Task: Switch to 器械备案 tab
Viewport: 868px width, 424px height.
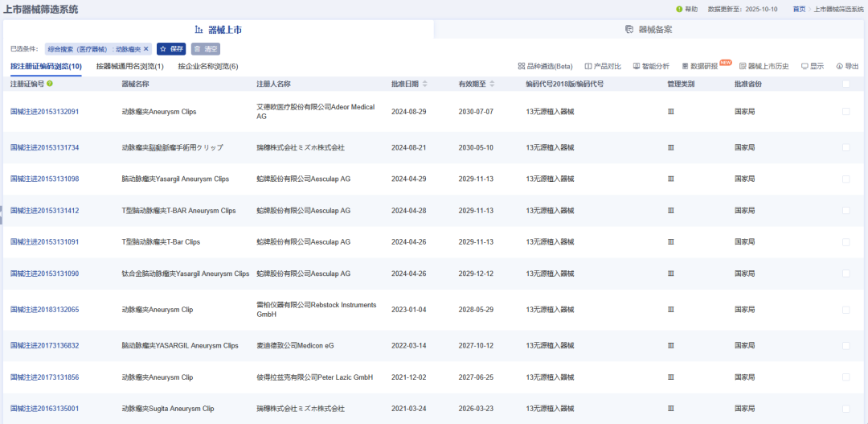Action: (649, 30)
